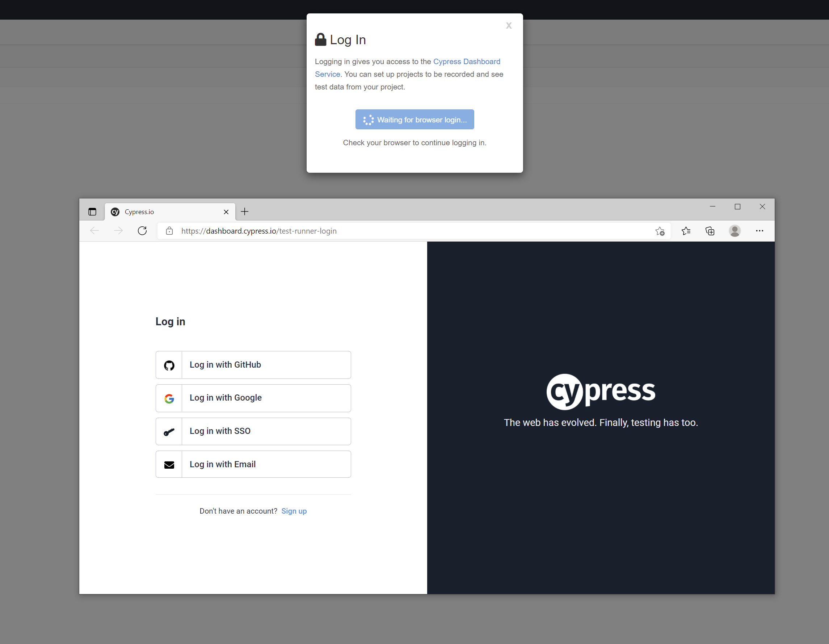The image size is (829, 644).
Task: Click the GitHub logo icon
Action: 169,365
